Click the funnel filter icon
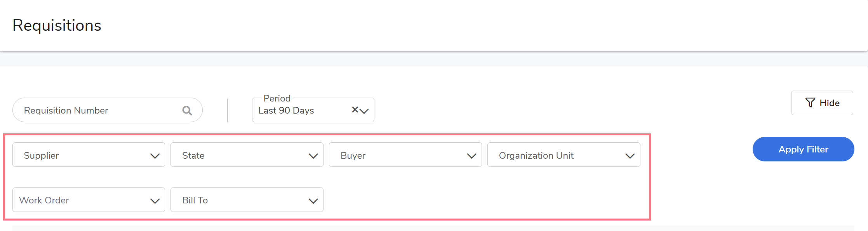 810,103
